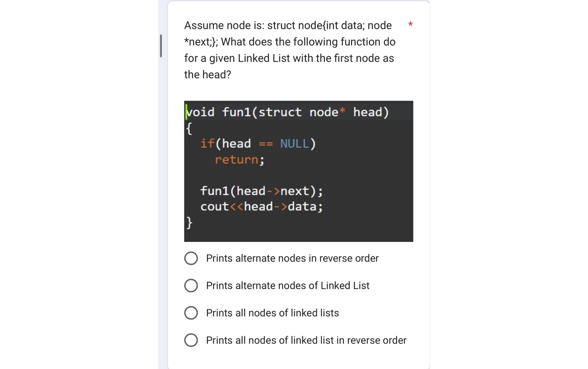Click the orange 'return;' statement in the code
The height and width of the screenshot is (369, 588).
(239, 160)
